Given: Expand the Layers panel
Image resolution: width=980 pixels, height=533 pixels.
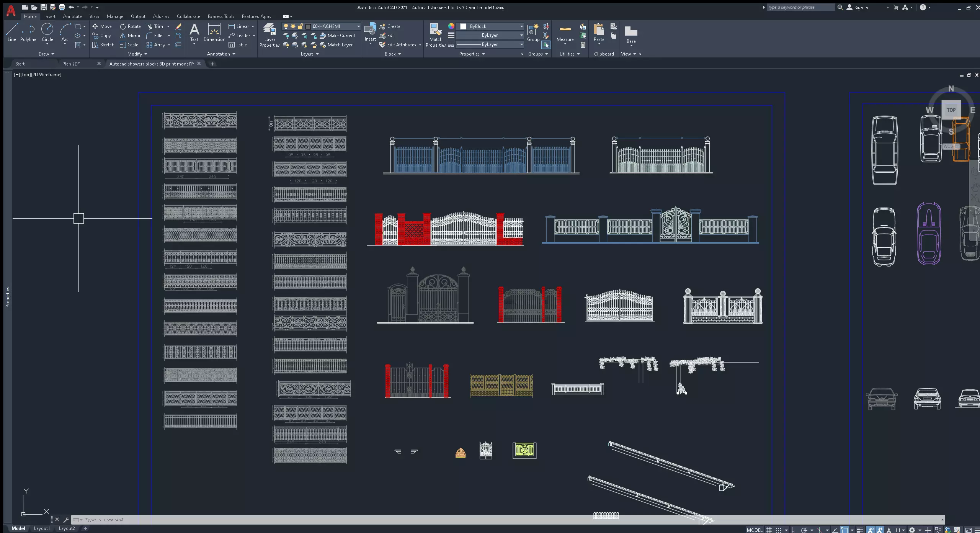Looking at the screenshot, I should 310,54.
